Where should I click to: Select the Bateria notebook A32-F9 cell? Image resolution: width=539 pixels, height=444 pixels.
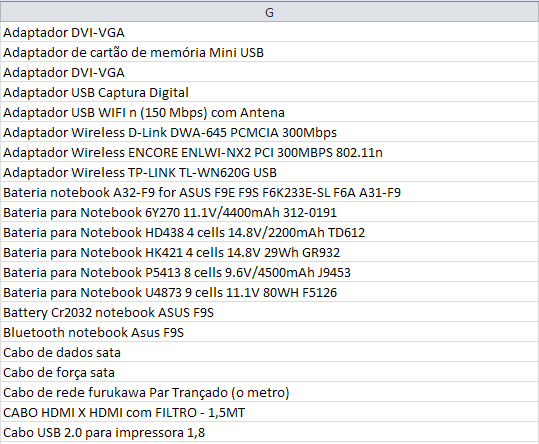tap(270, 192)
